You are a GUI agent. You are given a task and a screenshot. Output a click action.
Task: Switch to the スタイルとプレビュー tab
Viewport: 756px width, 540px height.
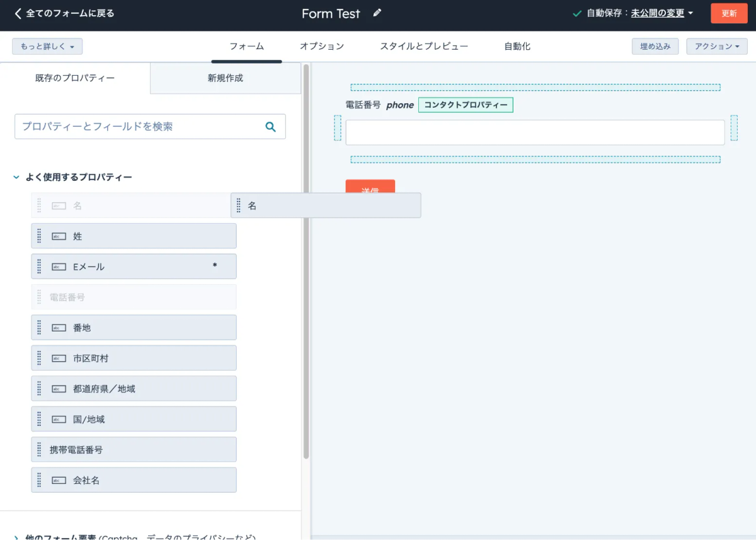click(424, 47)
